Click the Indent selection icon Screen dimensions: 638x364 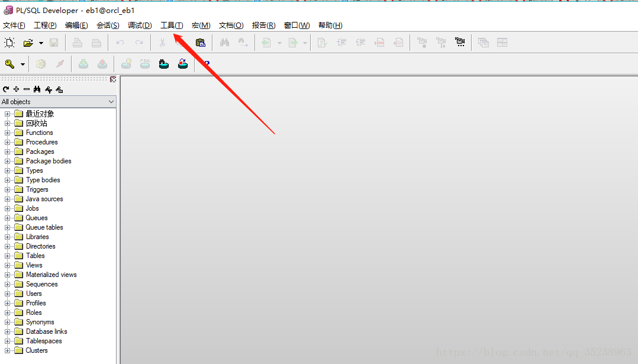pos(341,43)
